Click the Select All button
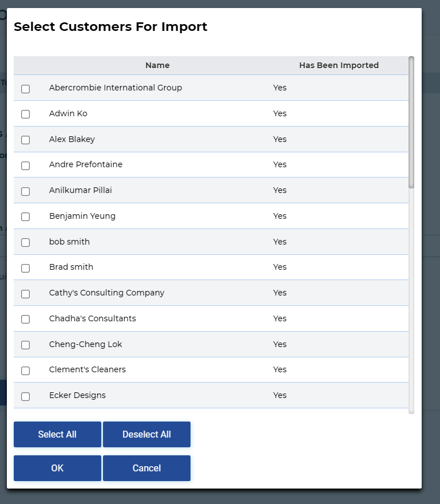440x504 pixels. click(x=57, y=434)
